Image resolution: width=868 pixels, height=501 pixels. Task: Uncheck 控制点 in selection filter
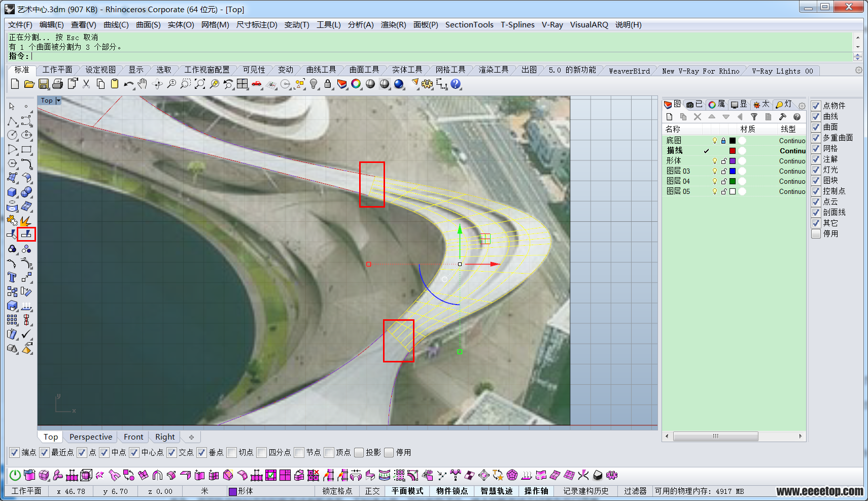click(x=816, y=191)
